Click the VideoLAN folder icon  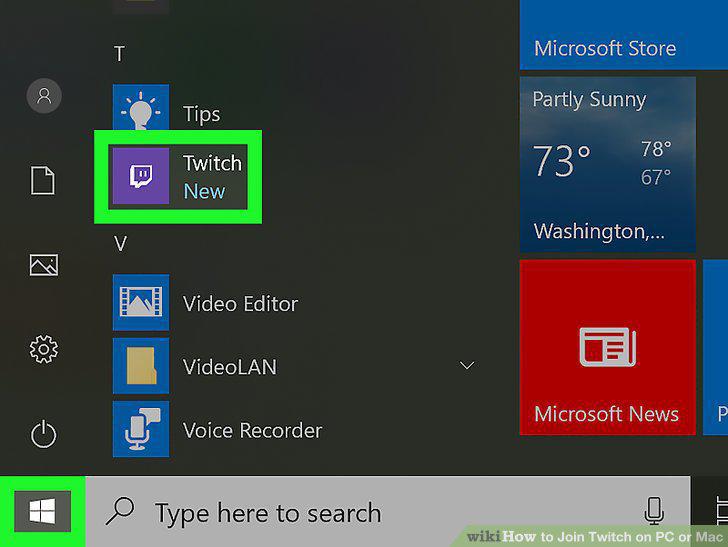tap(141, 366)
